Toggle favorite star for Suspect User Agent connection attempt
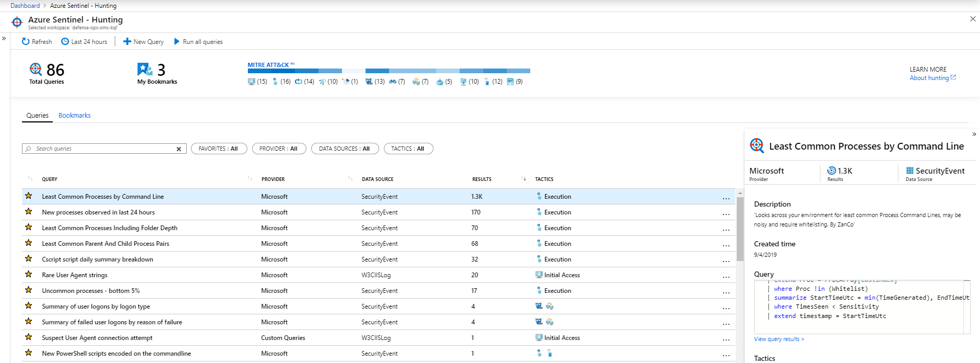 [x=29, y=337]
